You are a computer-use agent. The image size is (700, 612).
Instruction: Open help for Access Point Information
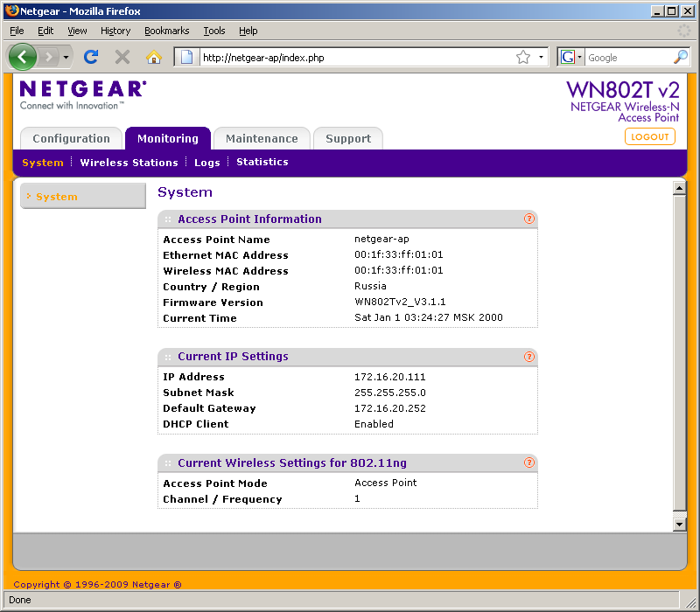[x=529, y=219]
